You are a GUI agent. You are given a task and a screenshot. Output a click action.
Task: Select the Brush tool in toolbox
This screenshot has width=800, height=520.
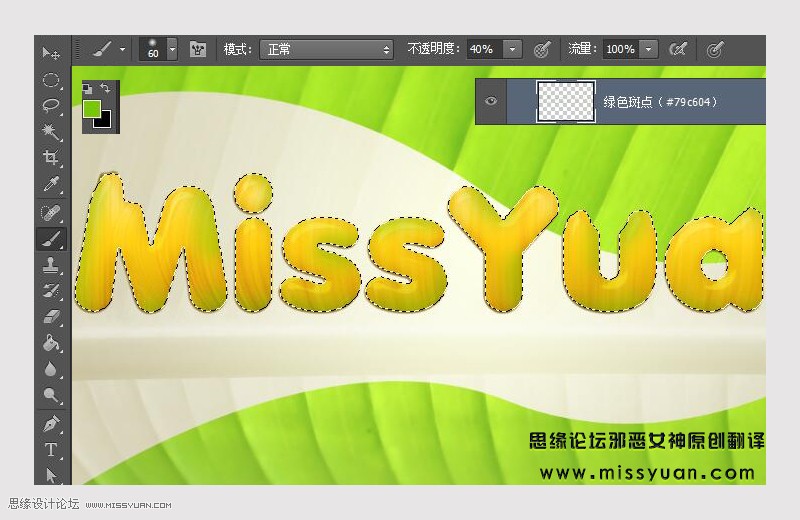(51, 238)
